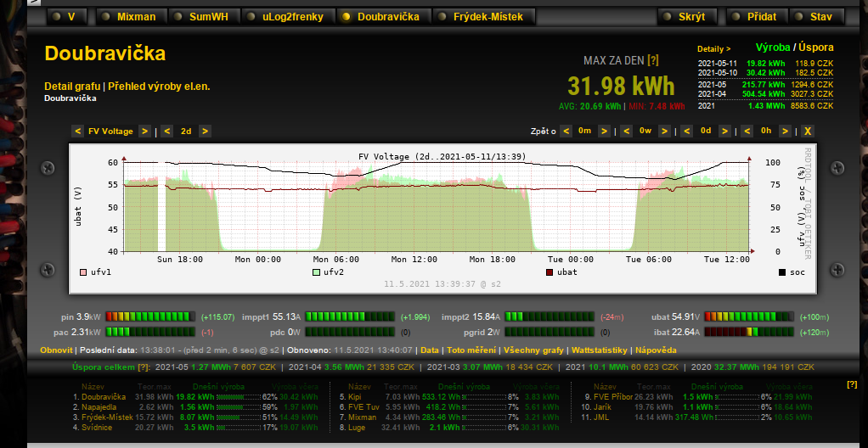Decrease the 2d graph time span
Image resolution: width=868 pixels, height=448 pixels.
click(167, 132)
